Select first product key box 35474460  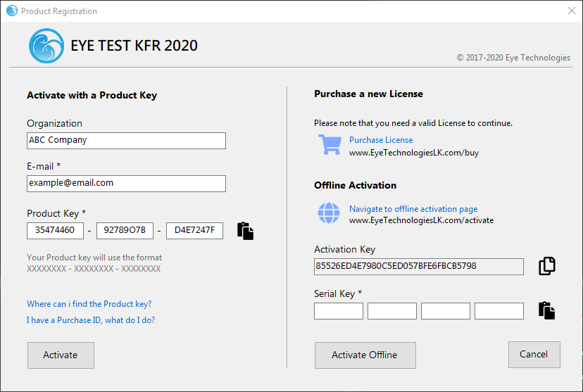[x=55, y=231]
